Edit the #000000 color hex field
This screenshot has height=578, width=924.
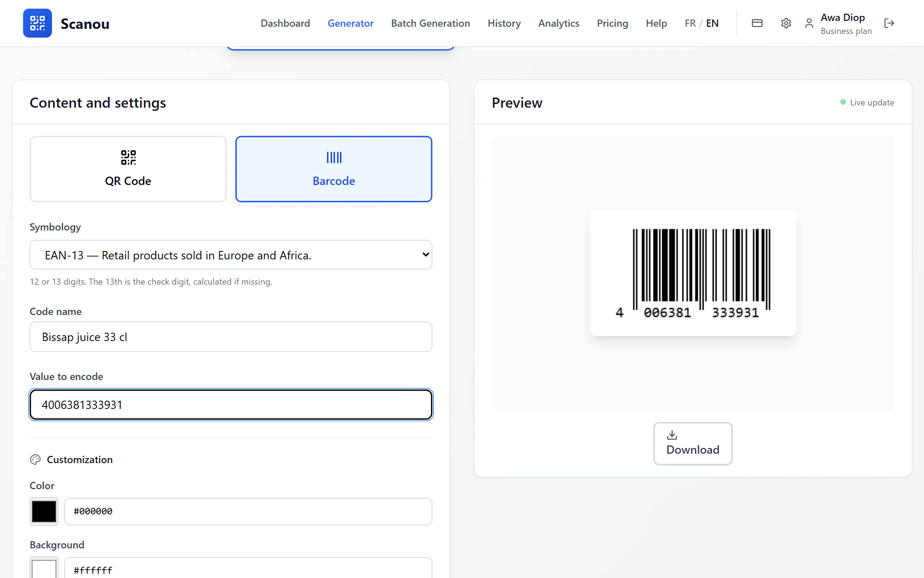pos(248,512)
